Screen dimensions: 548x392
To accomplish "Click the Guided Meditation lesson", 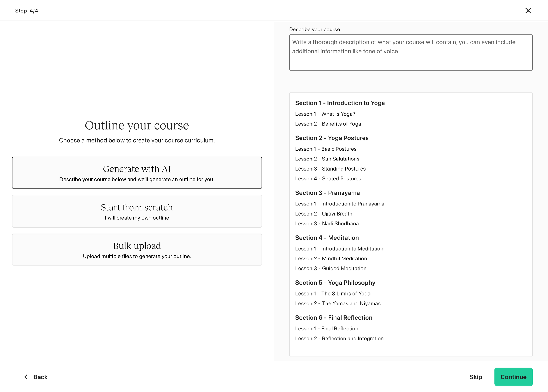I will (x=331, y=268).
